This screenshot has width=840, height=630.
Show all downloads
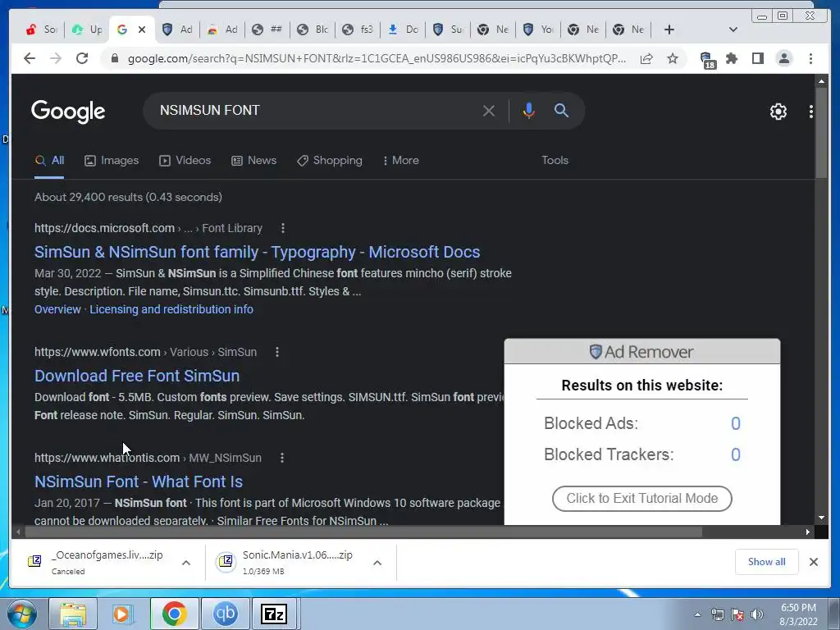point(767,561)
